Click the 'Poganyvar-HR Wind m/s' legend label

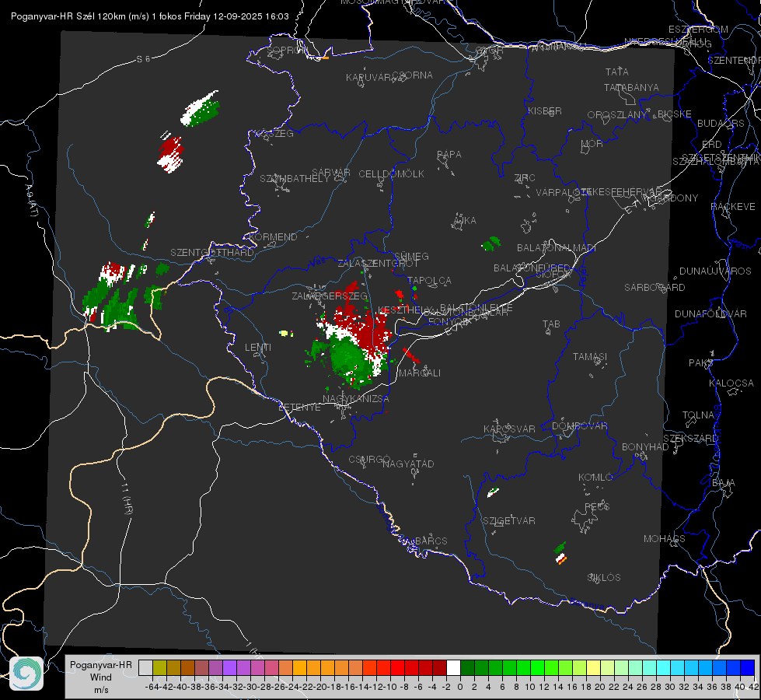101,677
